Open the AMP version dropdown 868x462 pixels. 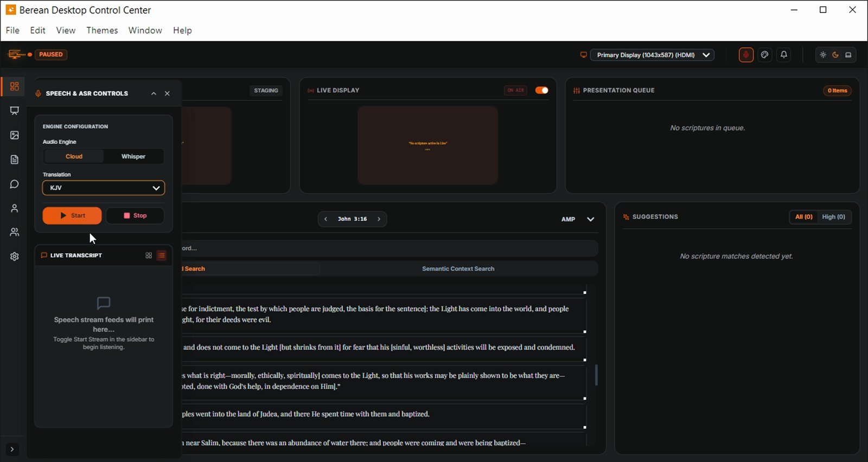pos(578,219)
